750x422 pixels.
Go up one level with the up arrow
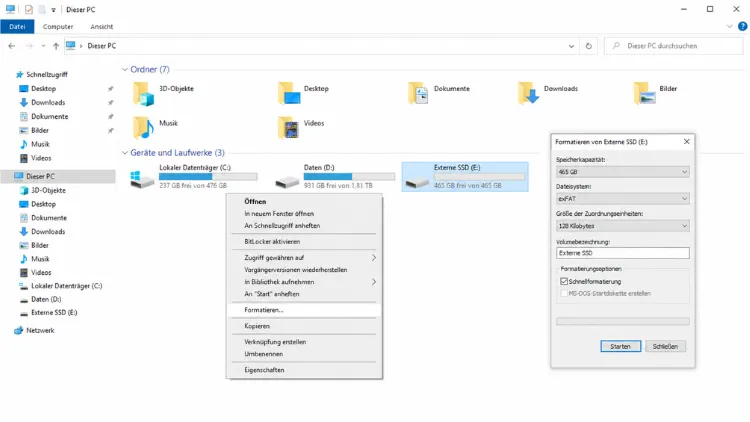56,46
